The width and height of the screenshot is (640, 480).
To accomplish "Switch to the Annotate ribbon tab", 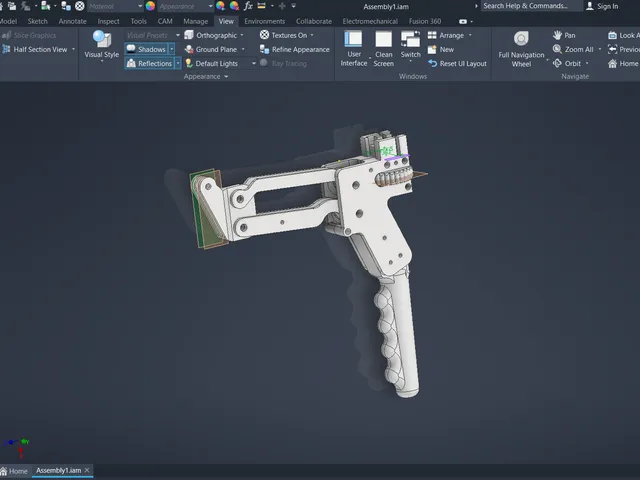I will tap(72, 21).
